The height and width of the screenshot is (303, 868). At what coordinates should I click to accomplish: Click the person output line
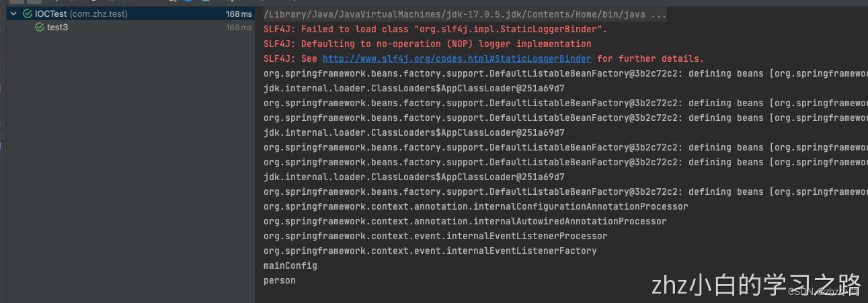280,280
